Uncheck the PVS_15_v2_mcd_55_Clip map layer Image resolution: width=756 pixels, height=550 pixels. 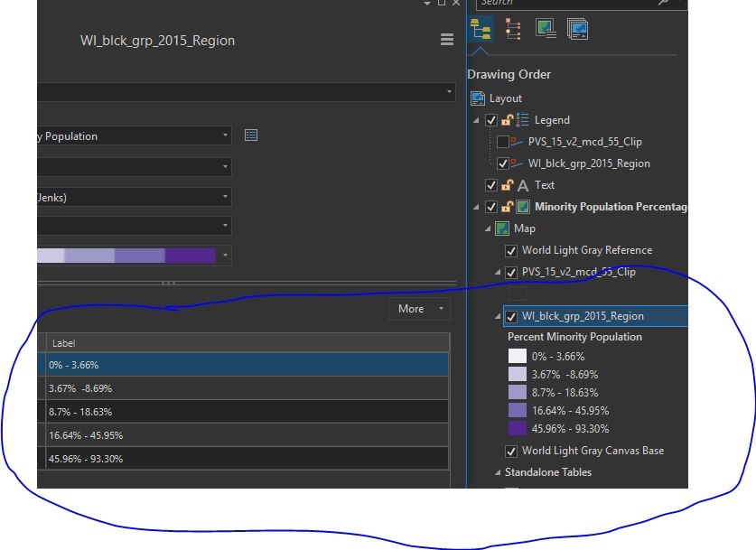(x=511, y=273)
